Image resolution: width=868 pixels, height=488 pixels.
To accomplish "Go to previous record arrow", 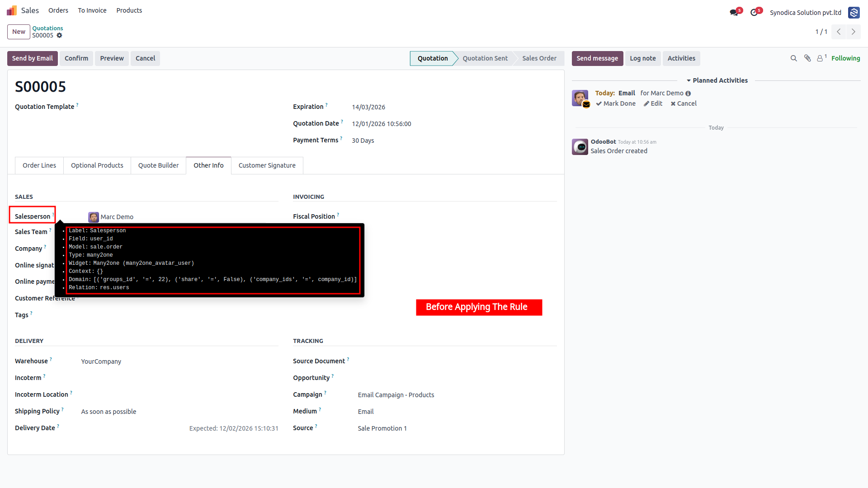I will [839, 32].
